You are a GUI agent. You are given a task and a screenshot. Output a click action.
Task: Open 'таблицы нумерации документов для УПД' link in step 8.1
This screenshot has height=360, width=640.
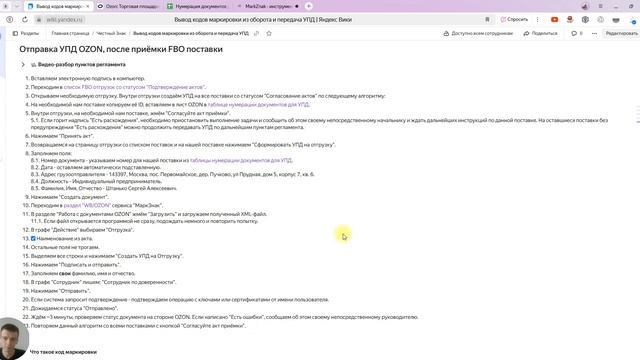click(x=241, y=160)
